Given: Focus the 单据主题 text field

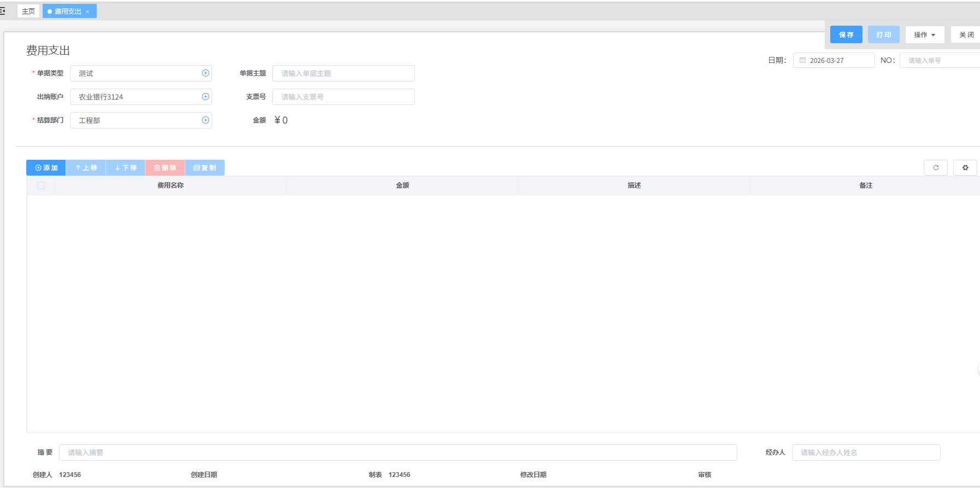Looking at the screenshot, I should (343, 73).
